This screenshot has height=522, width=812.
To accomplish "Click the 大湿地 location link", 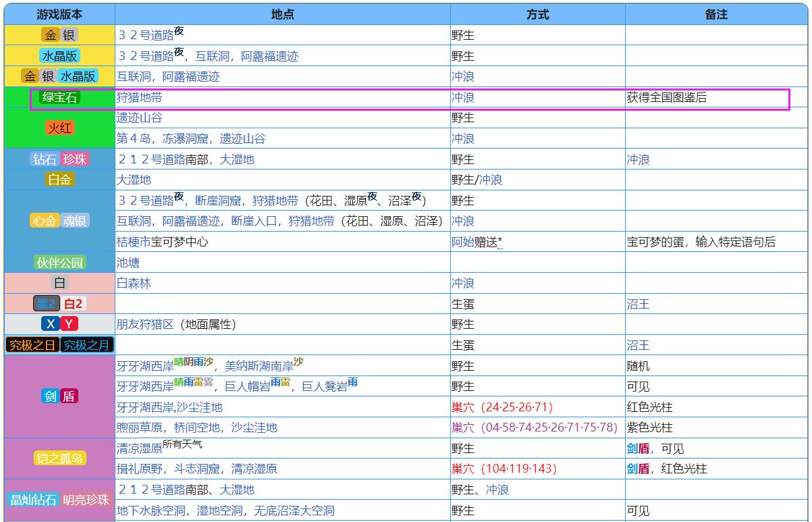I will click(135, 179).
